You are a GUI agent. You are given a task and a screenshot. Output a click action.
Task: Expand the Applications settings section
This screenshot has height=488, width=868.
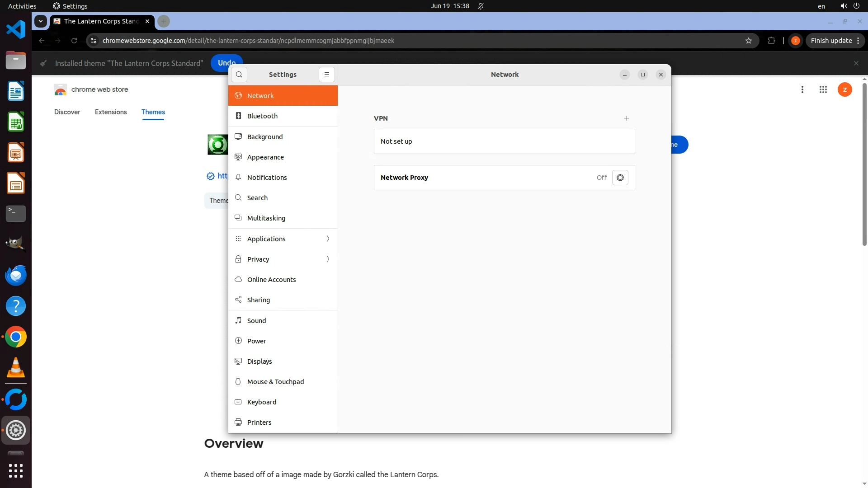pyautogui.click(x=283, y=239)
